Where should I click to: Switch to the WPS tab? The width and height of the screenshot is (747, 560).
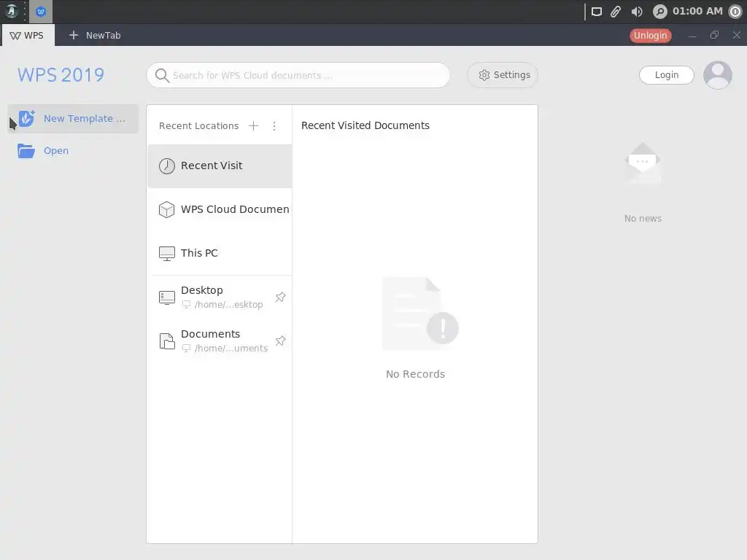pyautogui.click(x=28, y=35)
